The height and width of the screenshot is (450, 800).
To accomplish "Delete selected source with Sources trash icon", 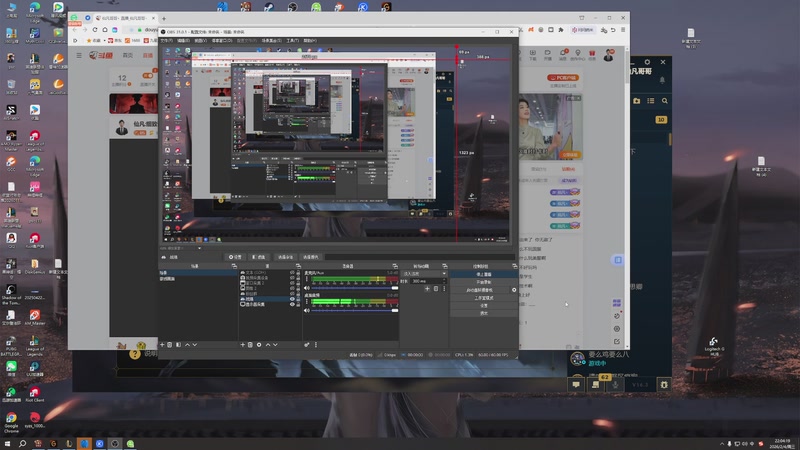I will click(x=250, y=345).
